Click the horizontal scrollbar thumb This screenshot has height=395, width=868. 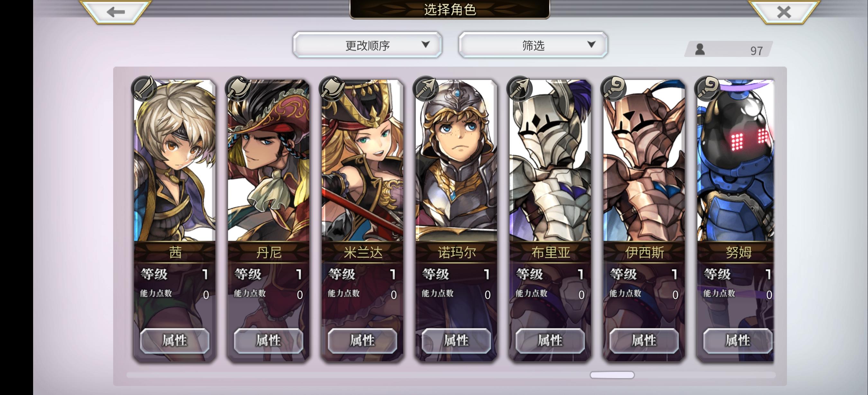(612, 375)
